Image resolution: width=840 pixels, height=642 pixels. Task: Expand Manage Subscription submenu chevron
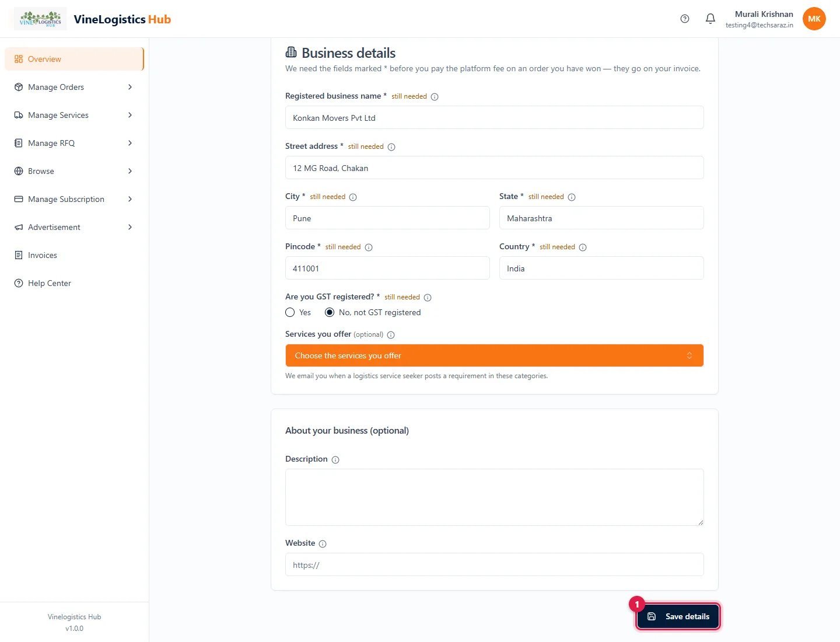[130, 199]
